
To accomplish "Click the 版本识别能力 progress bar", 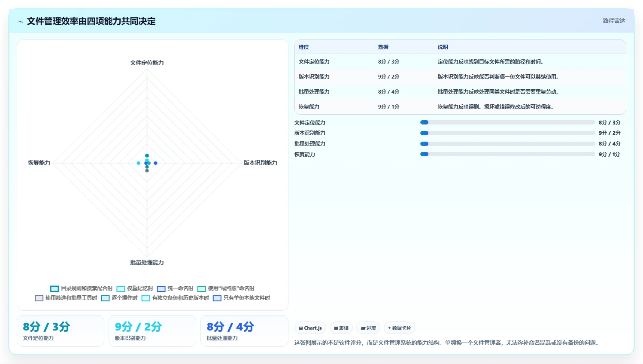I will pyautogui.click(x=508, y=133).
